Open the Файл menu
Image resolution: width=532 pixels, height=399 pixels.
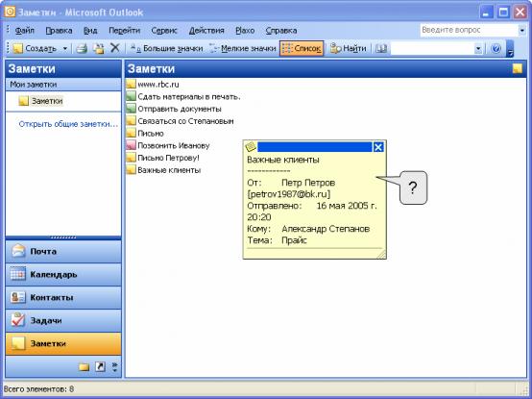24,30
